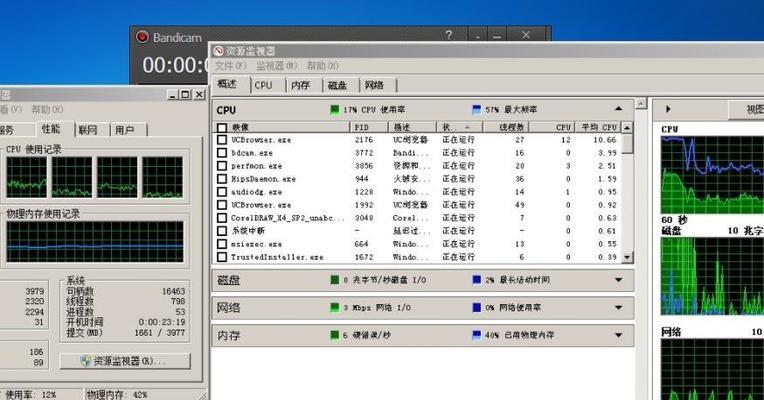Expand the 磁盘 section arrow

(618, 280)
